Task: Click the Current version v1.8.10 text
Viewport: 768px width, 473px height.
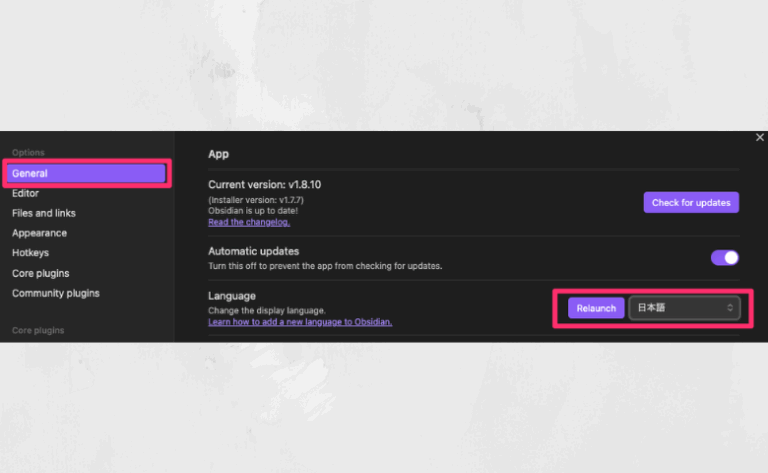Action: coord(264,185)
